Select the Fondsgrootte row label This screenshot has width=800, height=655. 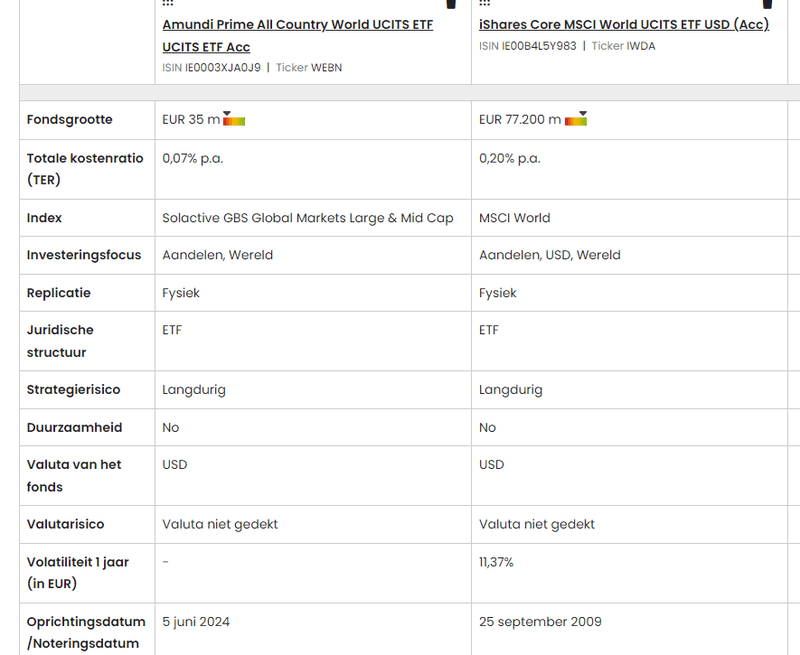70,120
